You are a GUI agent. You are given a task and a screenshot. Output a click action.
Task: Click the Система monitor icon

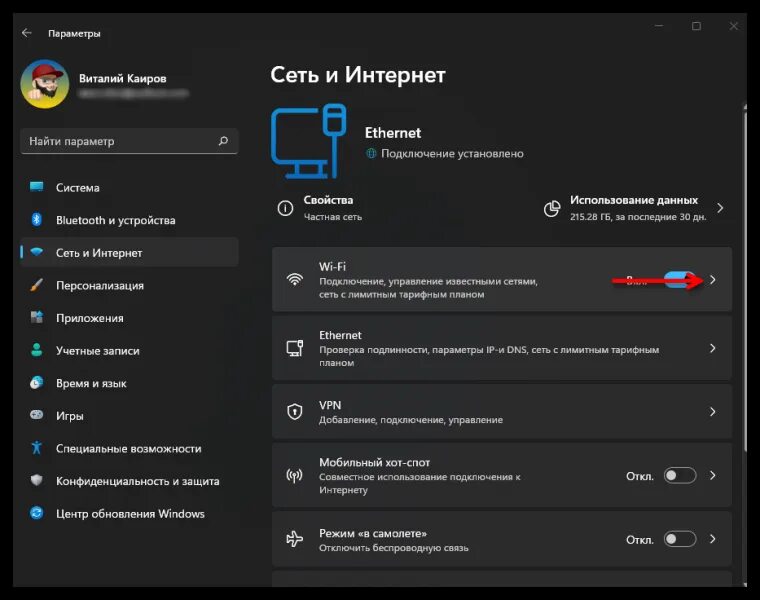tap(36, 187)
